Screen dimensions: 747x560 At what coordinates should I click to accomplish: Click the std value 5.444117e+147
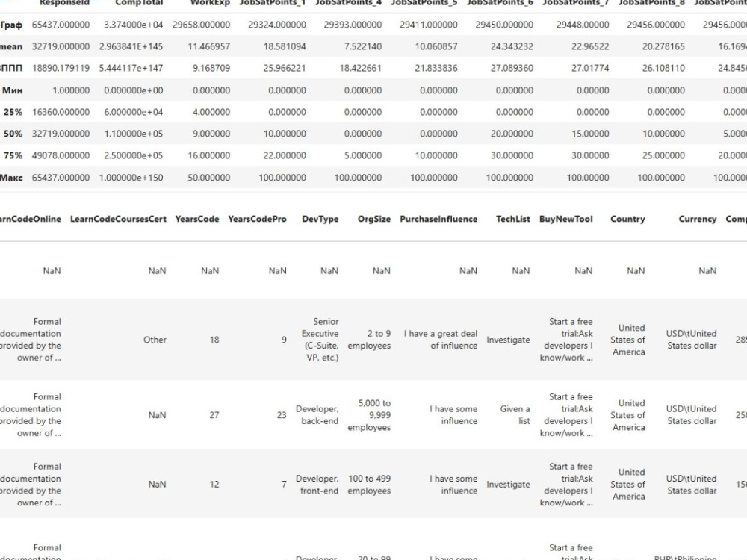click(x=131, y=68)
